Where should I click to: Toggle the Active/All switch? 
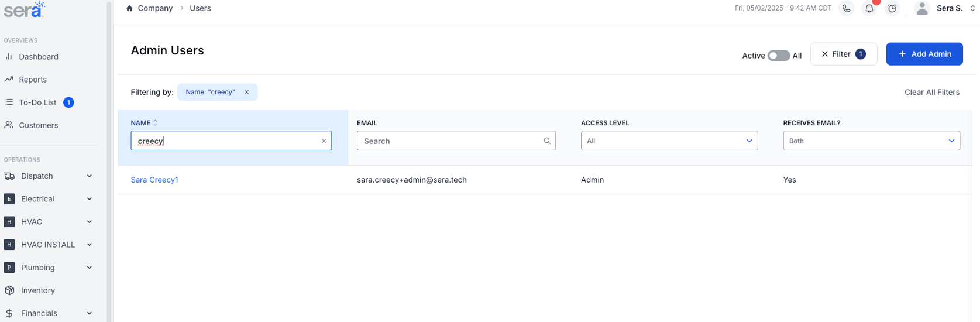778,55
